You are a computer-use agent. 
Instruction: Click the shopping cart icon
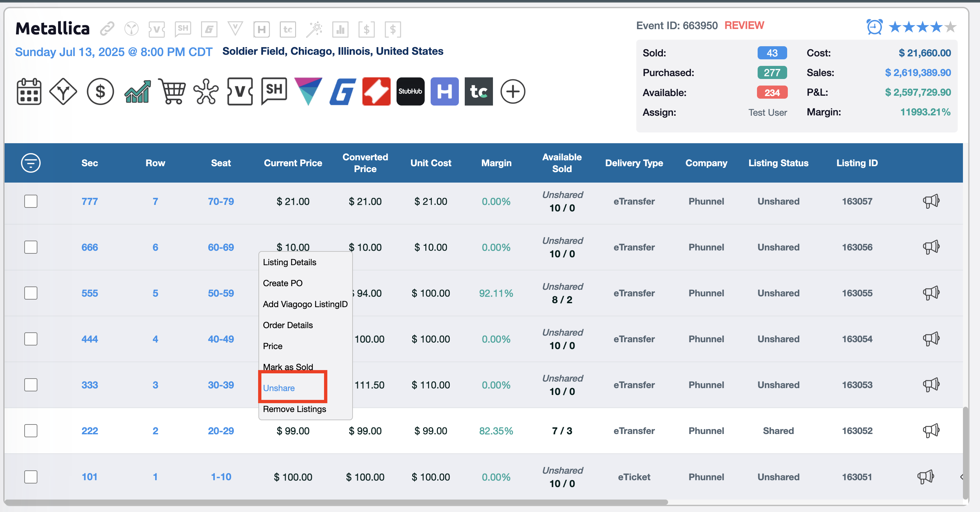pyautogui.click(x=172, y=91)
